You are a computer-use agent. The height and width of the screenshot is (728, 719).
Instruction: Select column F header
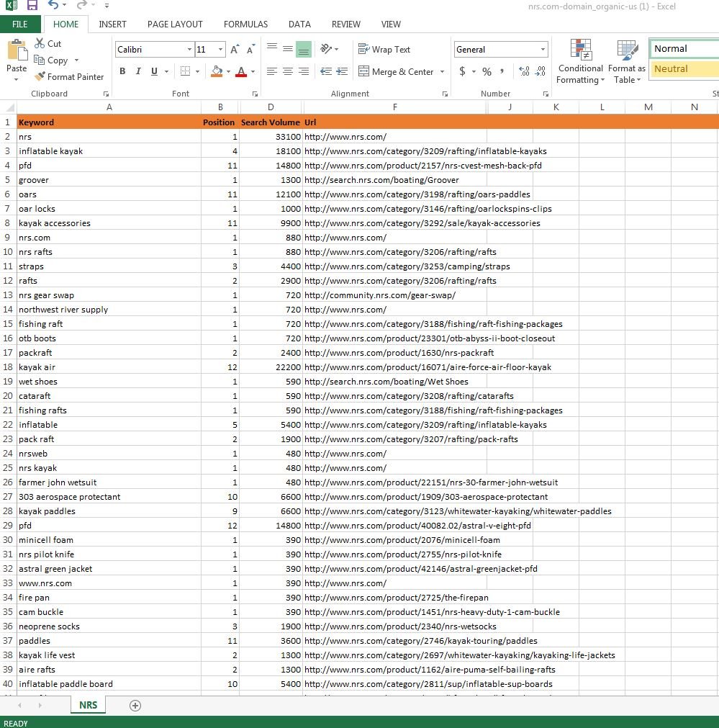[x=394, y=107]
